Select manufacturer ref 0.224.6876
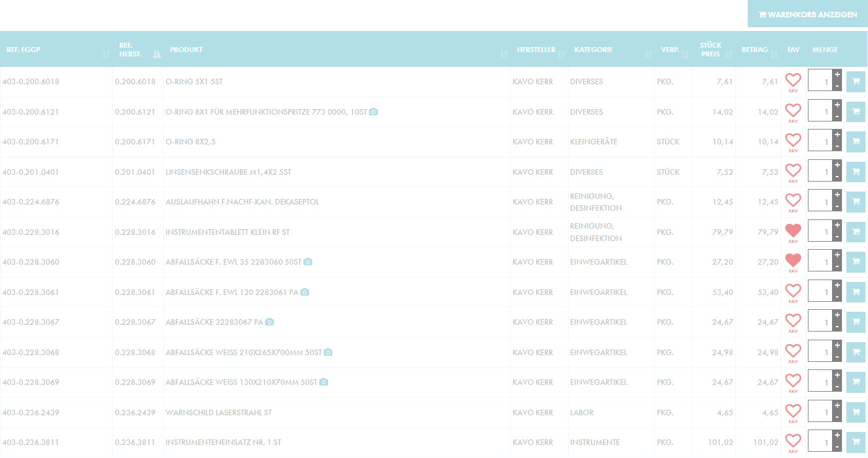Screen dimensions: 868x458 click(x=135, y=202)
